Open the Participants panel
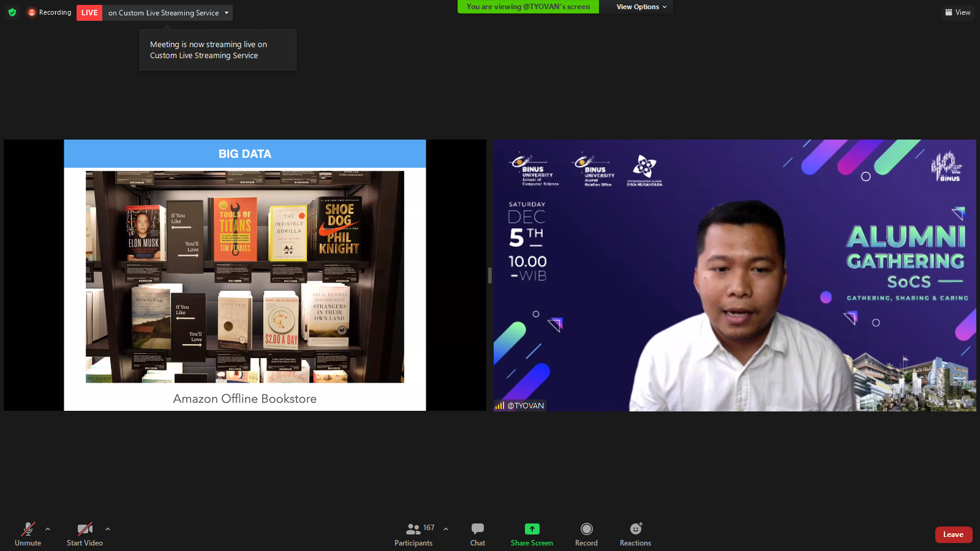The height and width of the screenshot is (551, 980). (x=413, y=534)
